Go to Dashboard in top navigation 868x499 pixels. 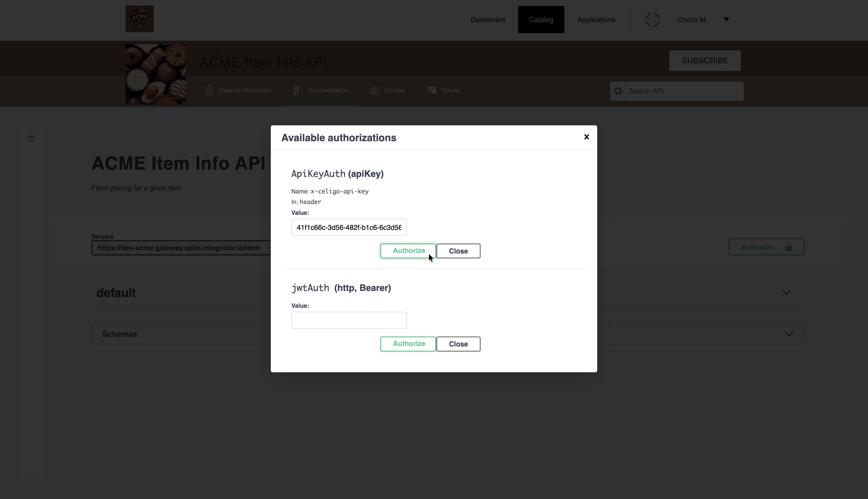487,20
